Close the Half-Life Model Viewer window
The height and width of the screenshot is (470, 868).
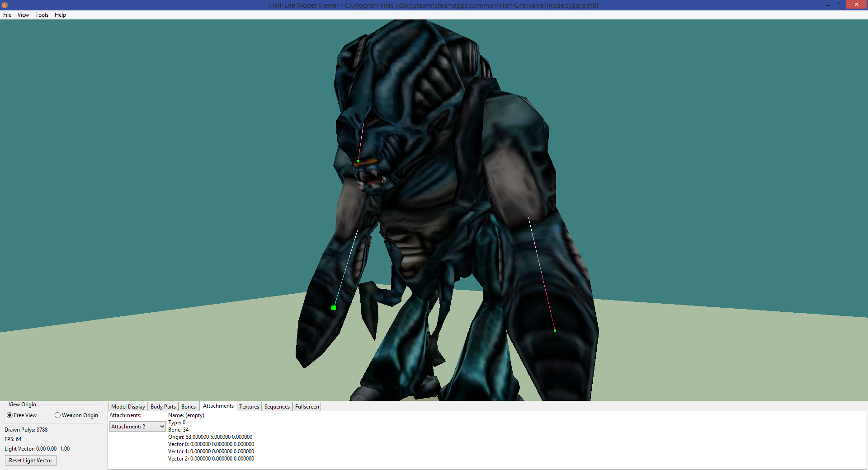[x=857, y=5]
